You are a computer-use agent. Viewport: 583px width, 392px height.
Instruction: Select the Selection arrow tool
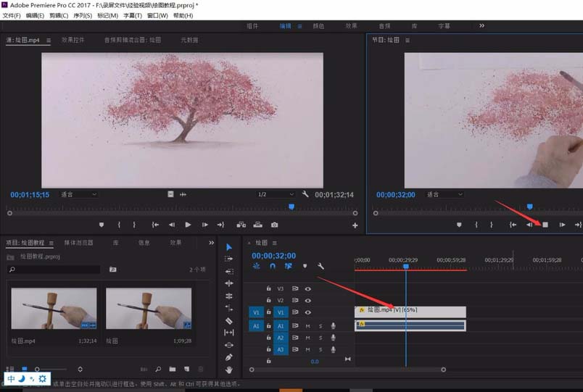[x=229, y=247]
